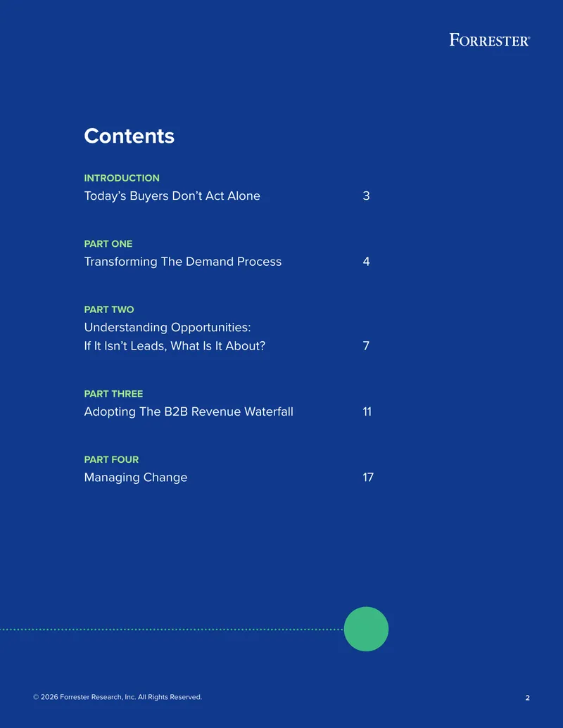Viewport: 563px width, 728px height.
Task: Click the Contents heading
Action: coord(129,136)
